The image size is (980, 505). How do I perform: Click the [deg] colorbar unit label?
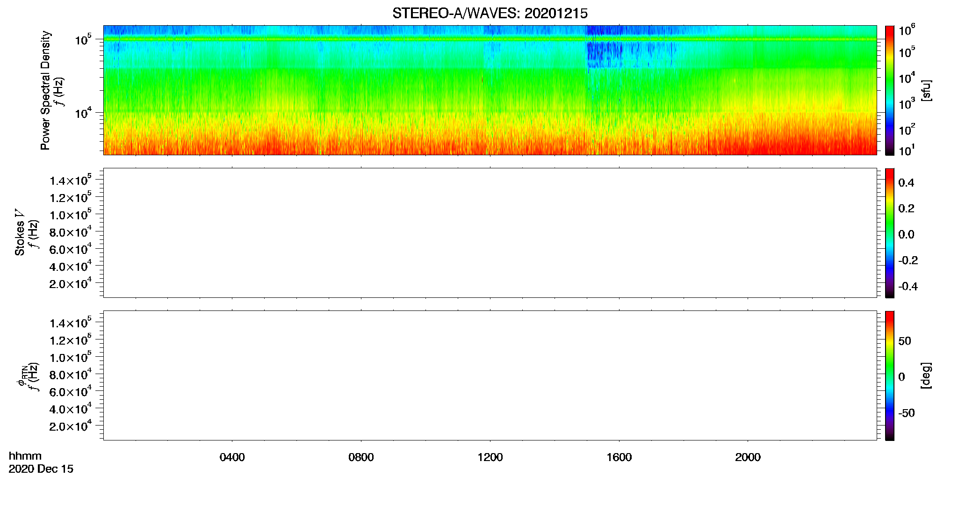[x=926, y=375]
